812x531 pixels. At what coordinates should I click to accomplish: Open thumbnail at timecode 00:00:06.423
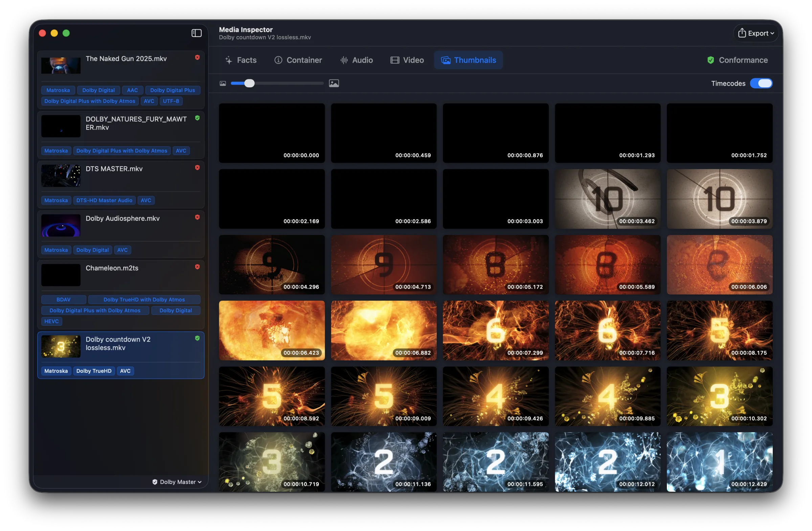pos(272,331)
